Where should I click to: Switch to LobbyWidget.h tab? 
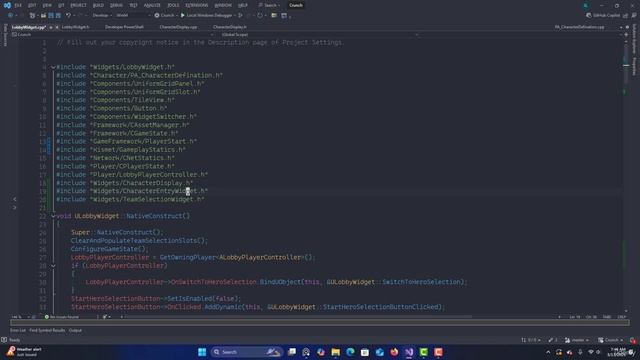(76, 27)
